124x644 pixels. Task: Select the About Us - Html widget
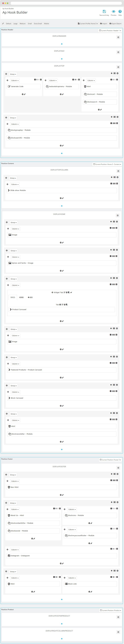tap(33, 515)
